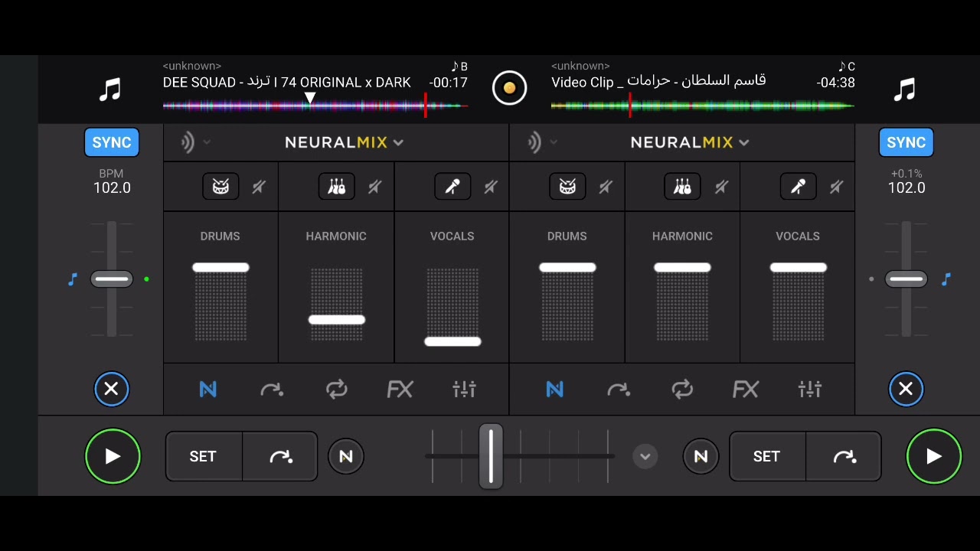The image size is (980, 551).
Task: Select right deck Neural Mix tab
Action: tap(554, 390)
